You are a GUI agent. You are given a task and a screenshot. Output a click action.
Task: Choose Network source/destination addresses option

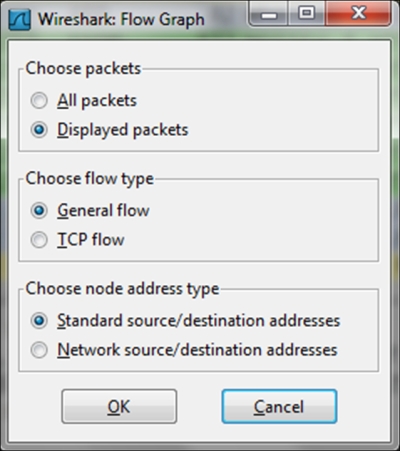pos(39,350)
